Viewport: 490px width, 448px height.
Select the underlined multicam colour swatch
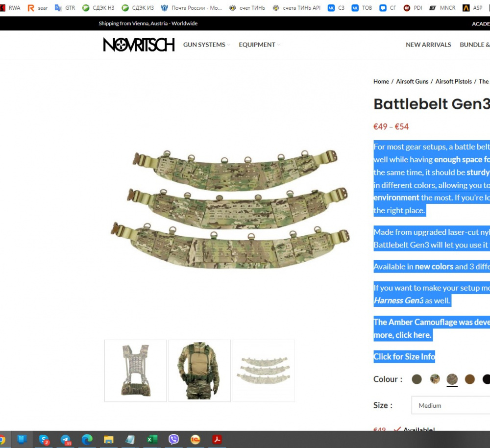click(452, 379)
